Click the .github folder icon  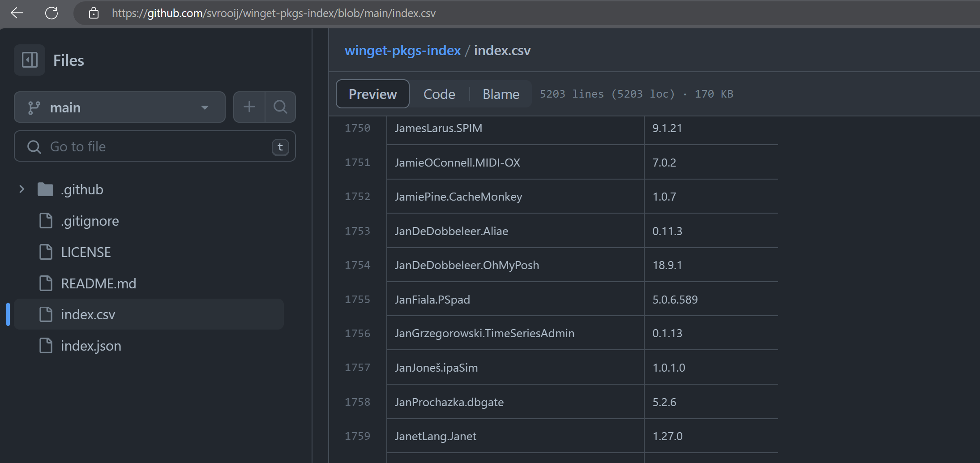(45, 189)
